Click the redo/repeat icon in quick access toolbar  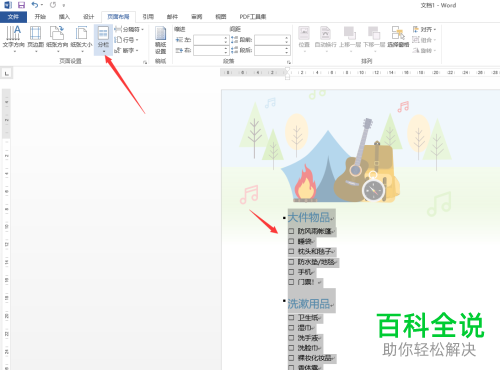tap(53, 5)
